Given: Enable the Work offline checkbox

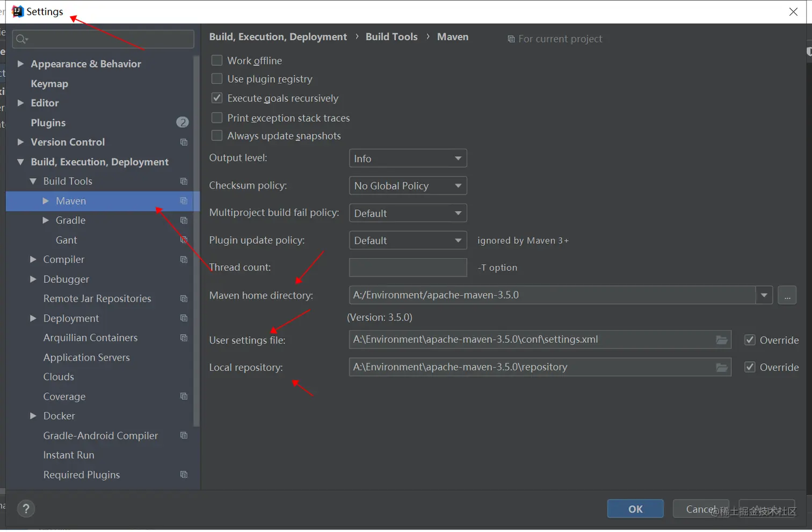Looking at the screenshot, I should [x=217, y=60].
